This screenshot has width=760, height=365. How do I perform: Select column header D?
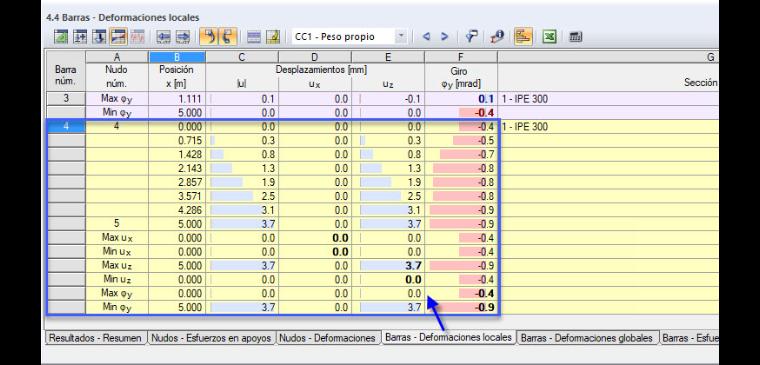(315, 57)
